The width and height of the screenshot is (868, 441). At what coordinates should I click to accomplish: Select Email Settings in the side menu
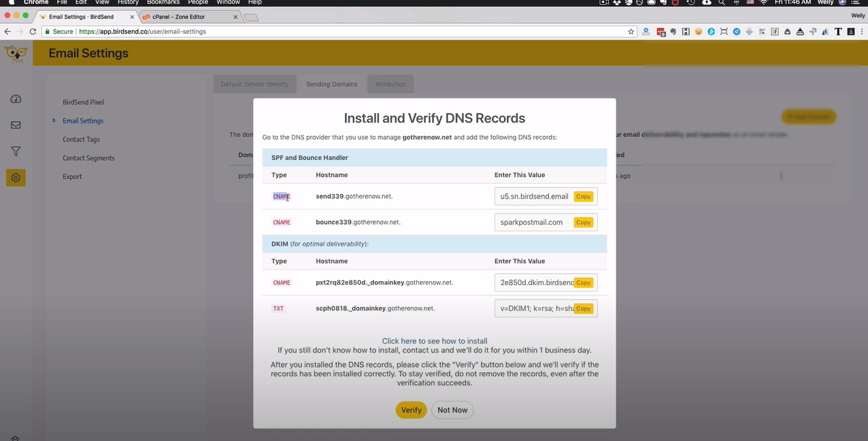click(83, 120)
